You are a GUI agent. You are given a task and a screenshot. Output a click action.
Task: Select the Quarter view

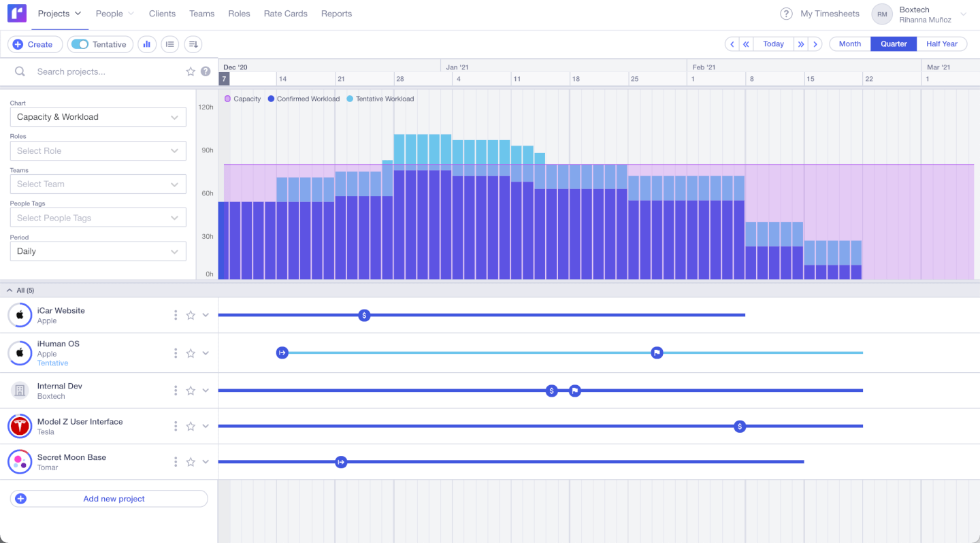[x=894, y=44]
